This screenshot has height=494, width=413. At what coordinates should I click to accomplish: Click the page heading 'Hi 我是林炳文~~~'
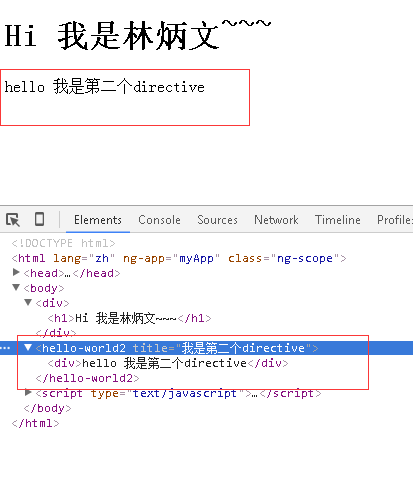tap(138, 35)
